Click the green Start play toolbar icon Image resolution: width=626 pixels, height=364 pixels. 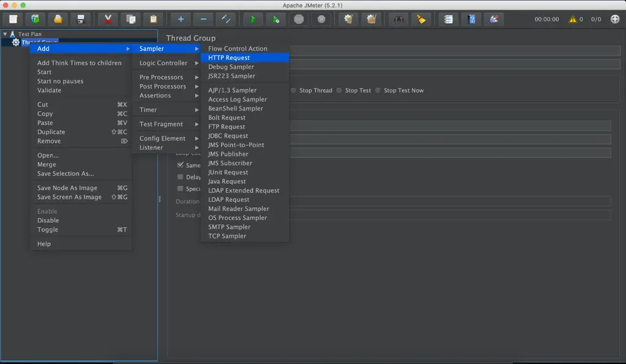[x=252, y=19]
